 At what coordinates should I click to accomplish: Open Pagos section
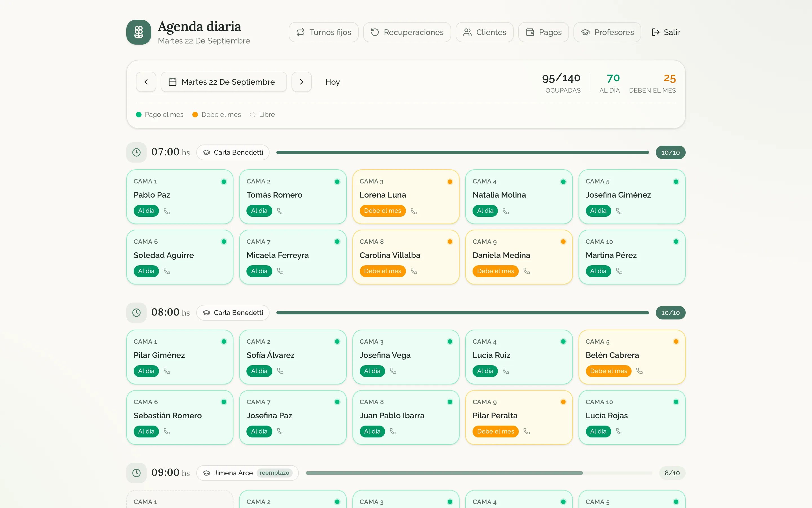pos(544,32)
